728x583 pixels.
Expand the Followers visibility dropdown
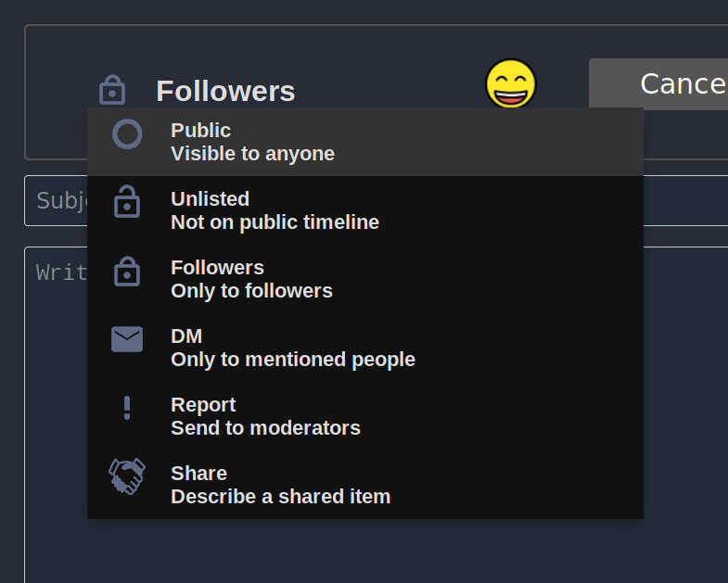pos(225,91)
